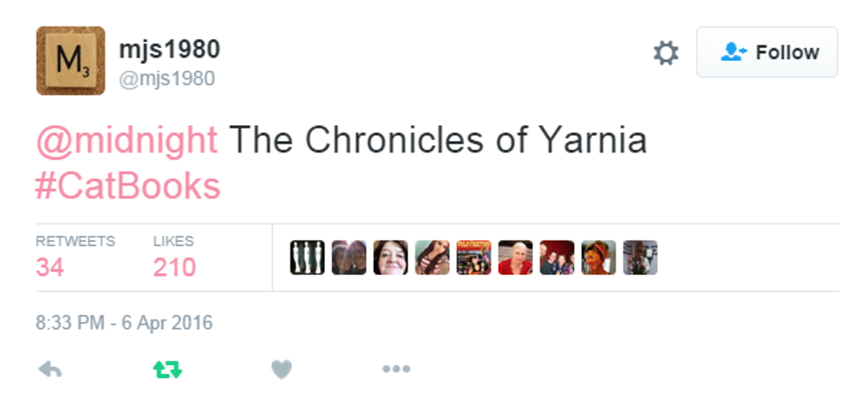View the 34 retweets list

click(x=50, y=266)
